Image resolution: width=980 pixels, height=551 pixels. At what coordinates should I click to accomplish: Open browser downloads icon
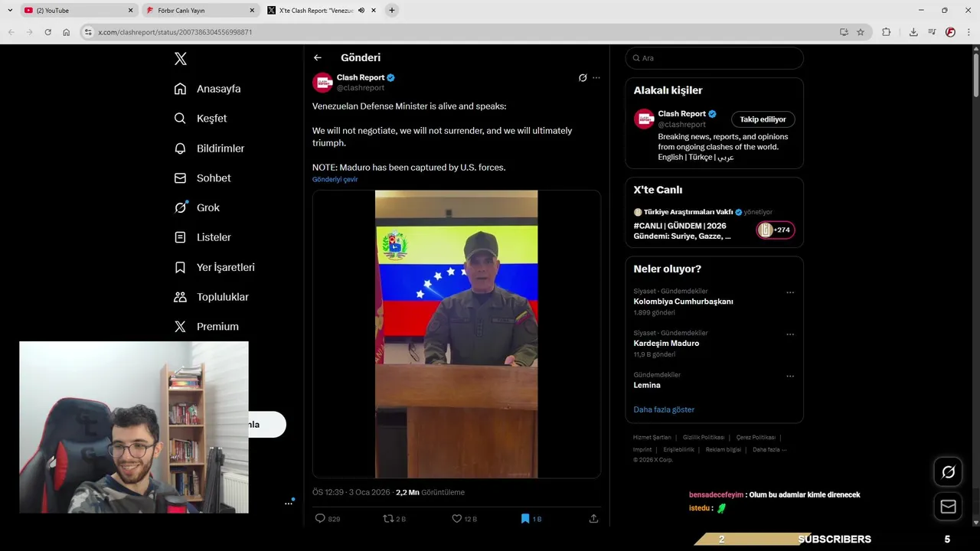point(913,32)
